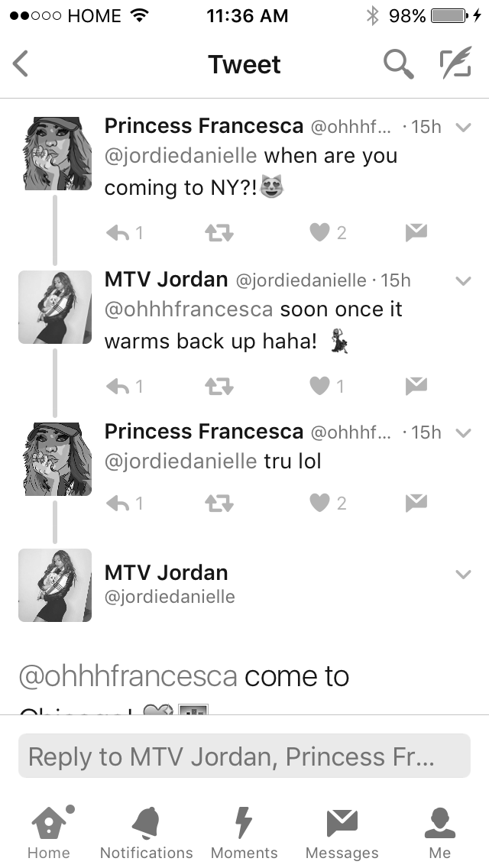Viewport: 489px width, 868px height.
Task: Open @jordiedanielle mention in first tweet
Action: point(180,156)
